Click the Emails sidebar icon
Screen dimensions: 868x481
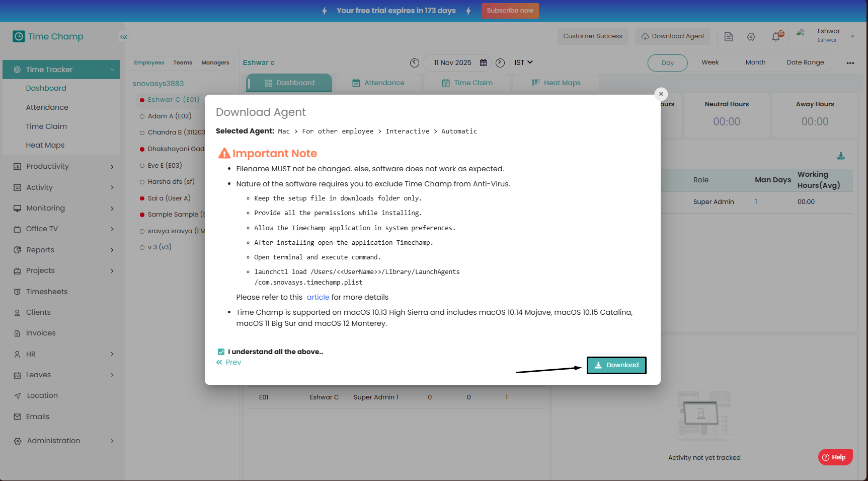click(18, 417)
